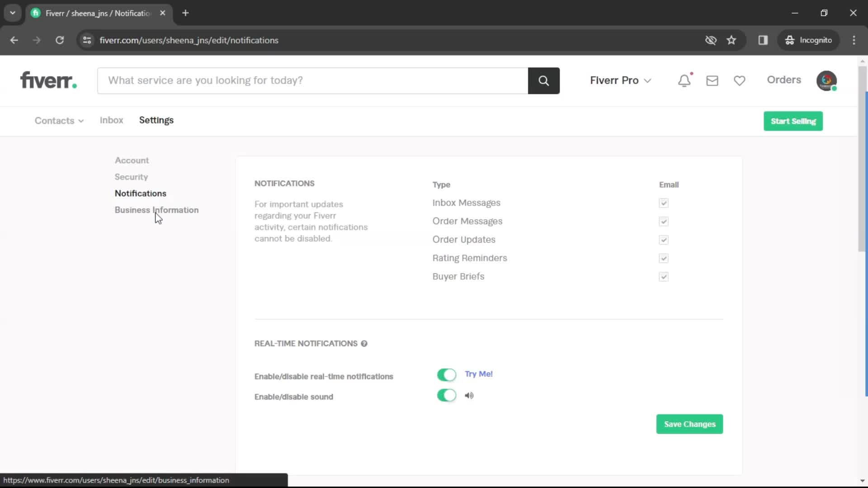Click the help icon beside REAL-TIME NOTIFICATIONS
The width and height of the screenshot is (868, 488).
pos(364,343)
